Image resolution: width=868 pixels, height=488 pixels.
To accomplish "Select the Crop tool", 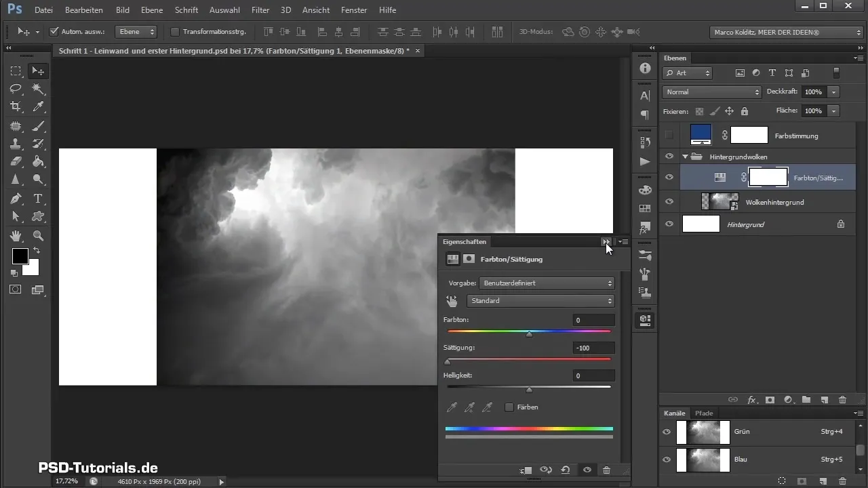I will pos(16,106).
